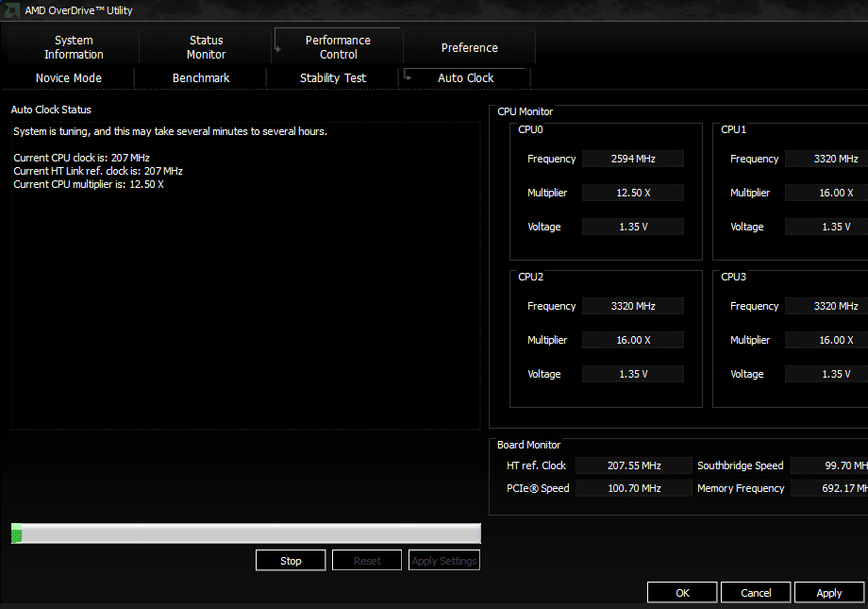The width and height of the screenshot is (868, 609).
Task: Click the Apply Settings button
Action: click(x=444, y=560)
